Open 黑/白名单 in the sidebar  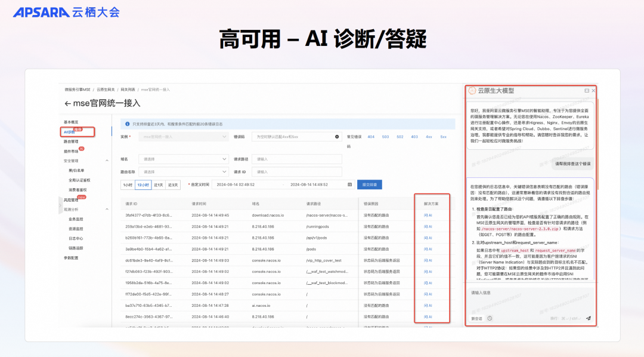point(76,170)
